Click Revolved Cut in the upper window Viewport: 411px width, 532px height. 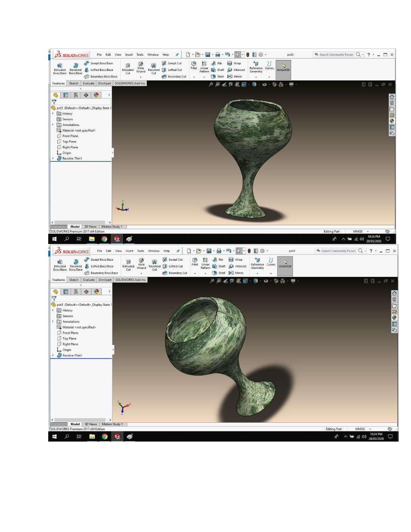[x=154, y=69]
